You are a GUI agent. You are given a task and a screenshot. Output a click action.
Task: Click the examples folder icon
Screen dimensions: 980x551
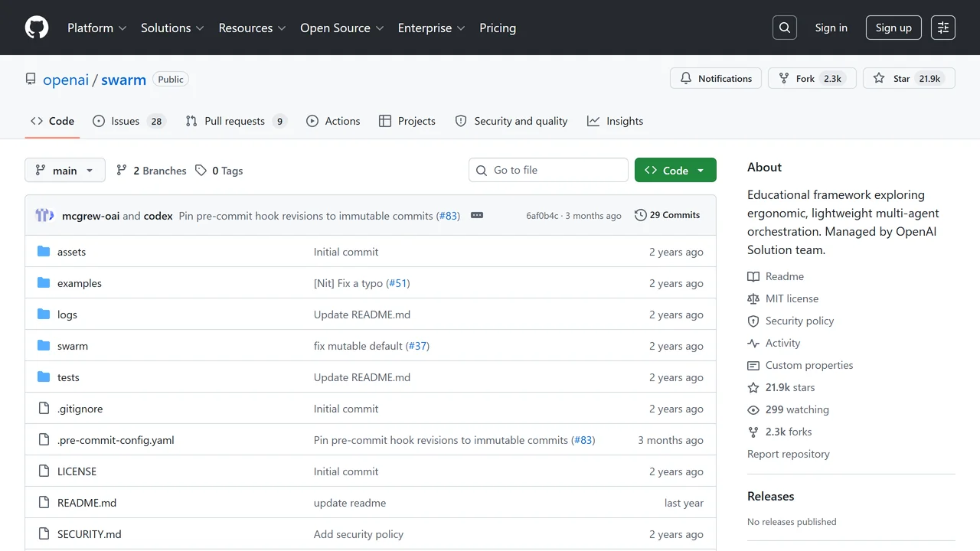tap(44, 283)
